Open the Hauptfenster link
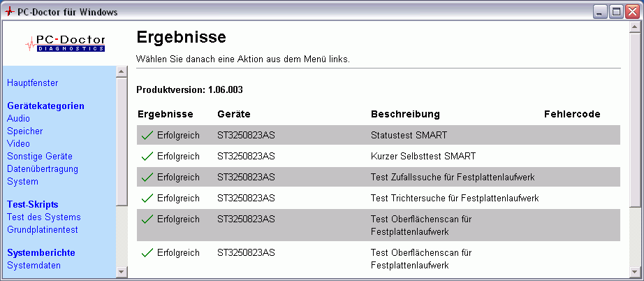Screen dimensions: 644x281 [x=32, y=83]
